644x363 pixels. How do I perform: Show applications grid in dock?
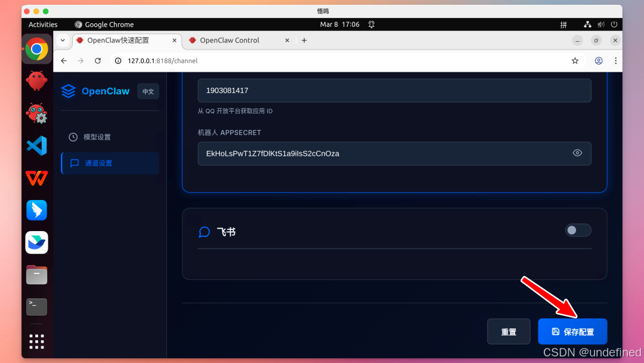[x=36, y=342]
